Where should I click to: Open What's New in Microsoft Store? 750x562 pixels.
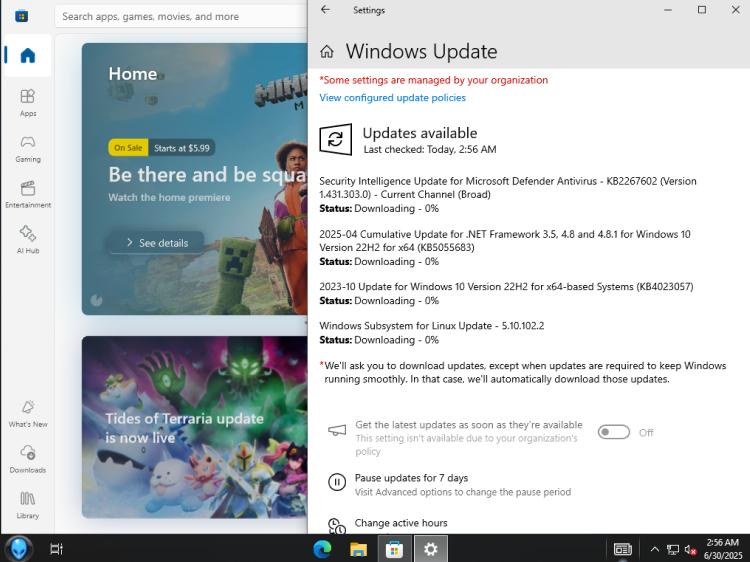tap(28, 414)
